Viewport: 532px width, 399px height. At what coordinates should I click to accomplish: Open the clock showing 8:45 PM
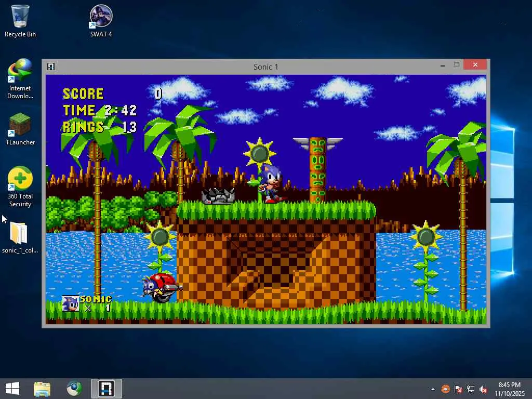click(510, 389)
